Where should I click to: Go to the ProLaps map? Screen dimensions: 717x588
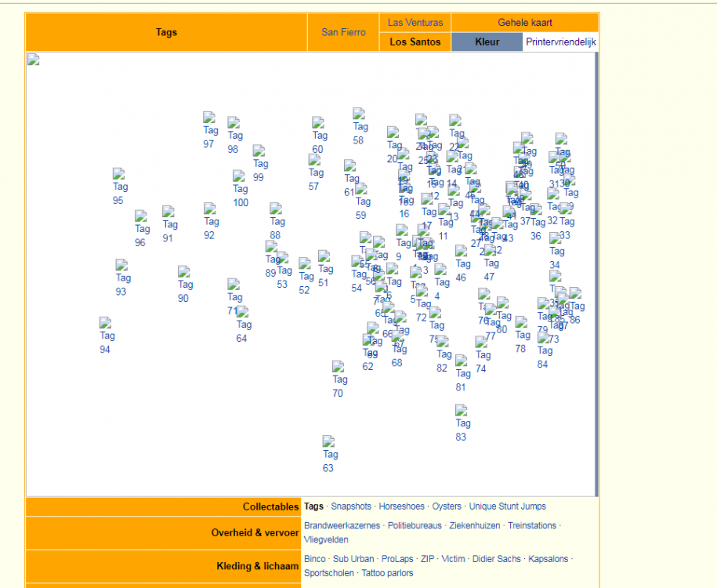[x=397, y=559]
